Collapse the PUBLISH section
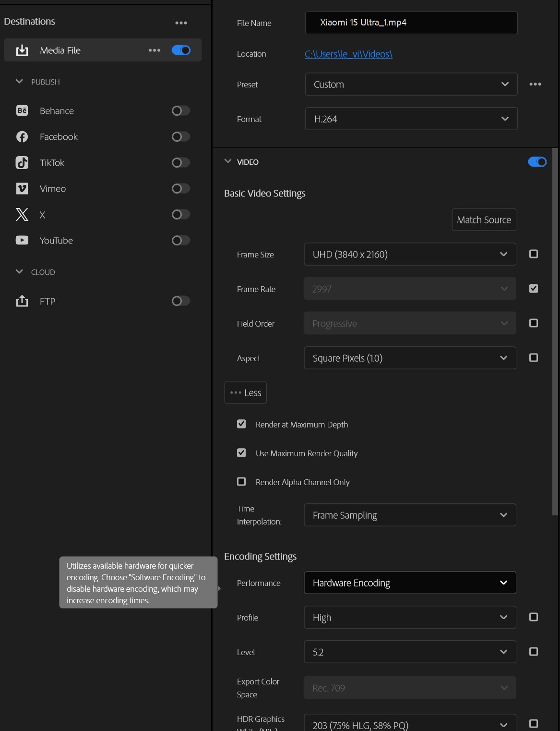The width and height of the screenshot is (560, 731). 19,82
